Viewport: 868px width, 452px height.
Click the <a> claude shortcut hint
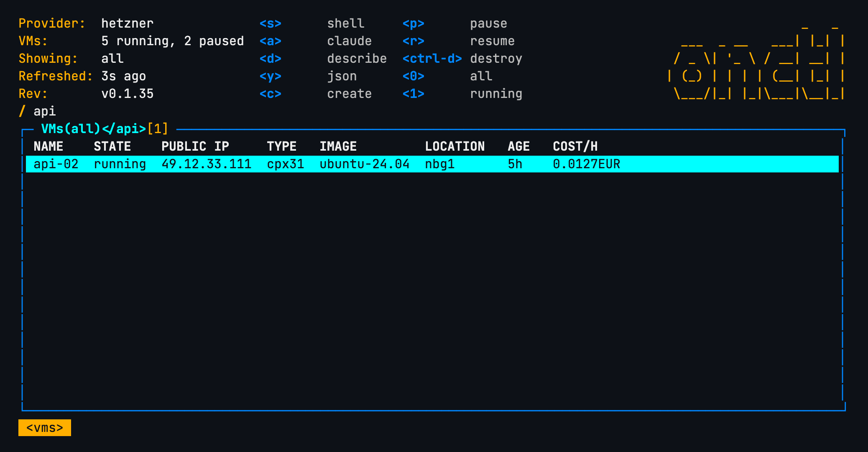(316, 41)
